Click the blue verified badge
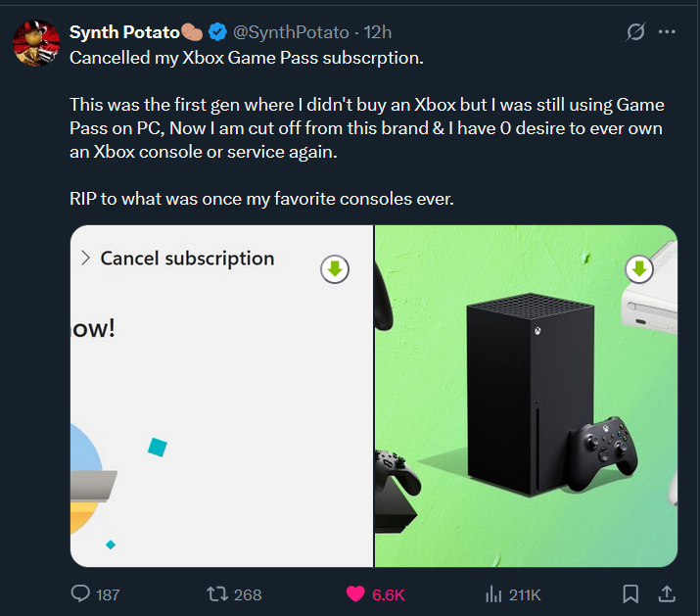 (x=217, y=32)
